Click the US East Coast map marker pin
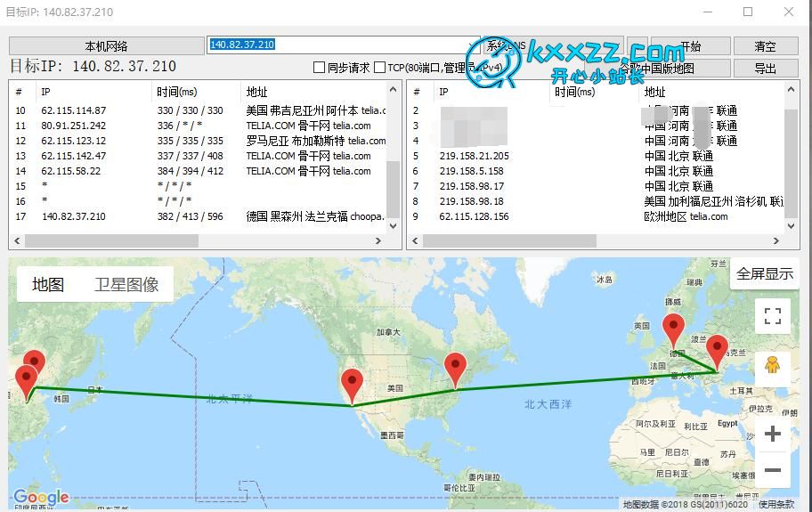This screenshot has width=812, height=512. coord(455,370)
